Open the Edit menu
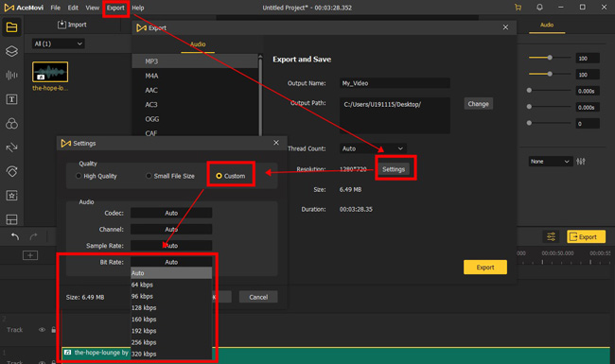Viewport: 615px width, 364px height. click(x=73, y=8)
